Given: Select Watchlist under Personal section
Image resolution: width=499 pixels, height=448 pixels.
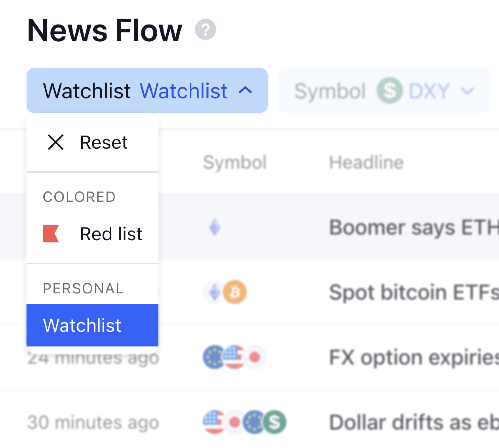Looking at the screenshot, I should tap(92, 325).
